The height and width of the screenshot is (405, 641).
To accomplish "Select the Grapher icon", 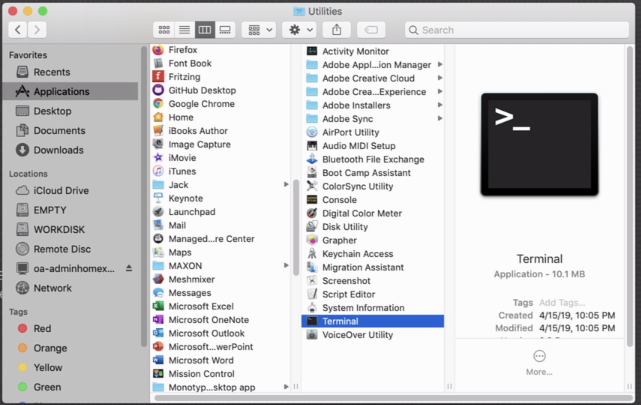I will [312, 240].
